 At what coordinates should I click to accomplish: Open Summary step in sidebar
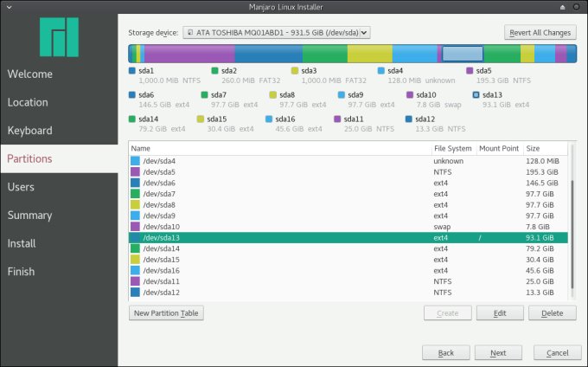[60, 215]
